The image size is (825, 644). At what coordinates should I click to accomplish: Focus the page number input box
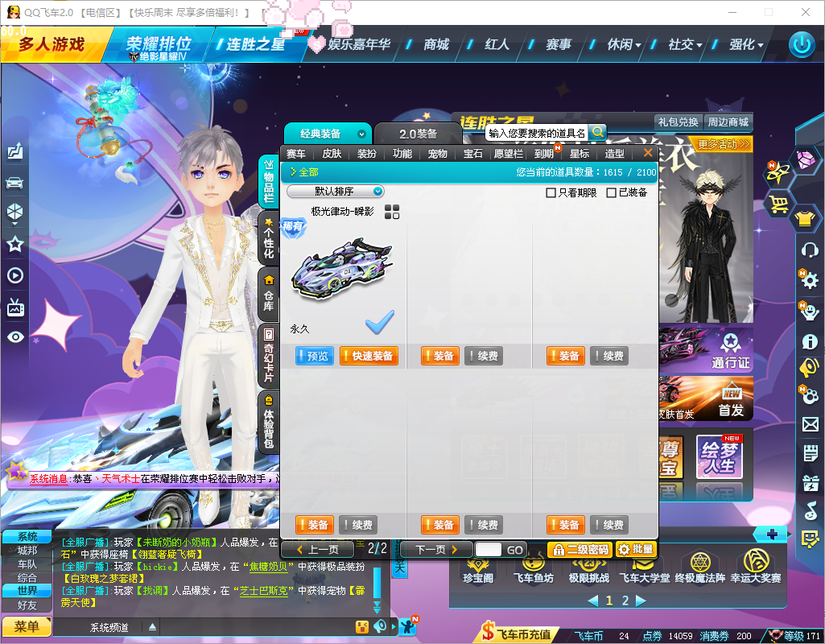point(489,550)
